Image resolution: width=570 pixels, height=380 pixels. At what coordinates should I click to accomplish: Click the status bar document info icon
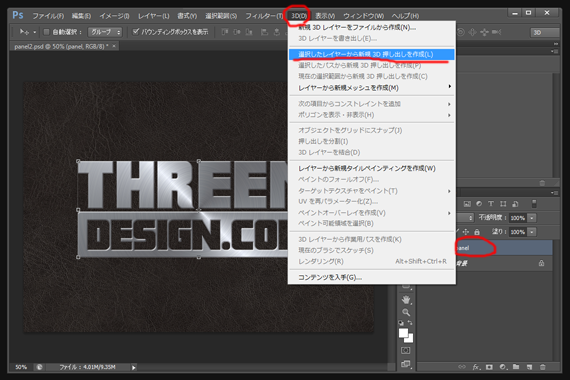(x=39, y=367)
